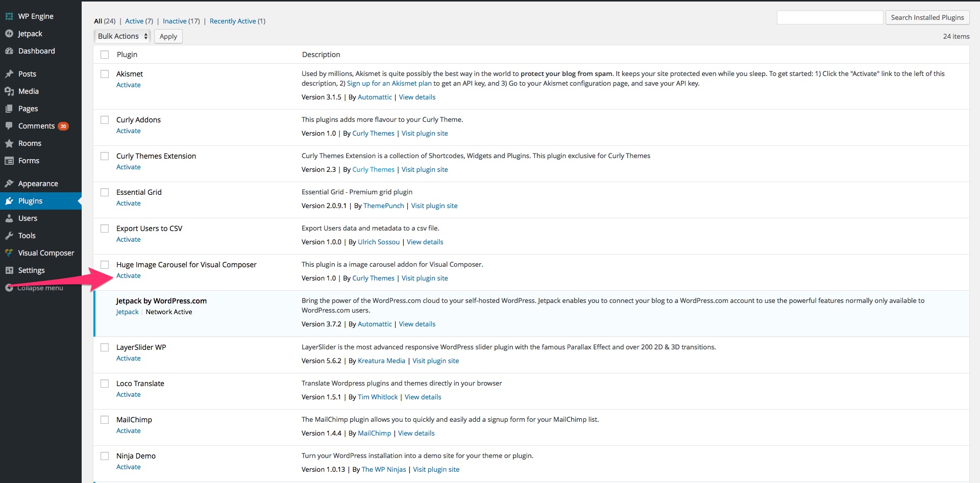The height and width of the screenshot is (483, 980).
Task: Check the LayerSlider WP checkbox
Action: tap(105, 347)
